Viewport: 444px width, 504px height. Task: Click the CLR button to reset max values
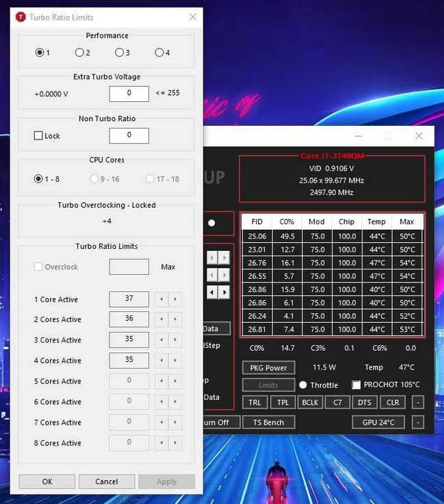(x=393, y=402)
